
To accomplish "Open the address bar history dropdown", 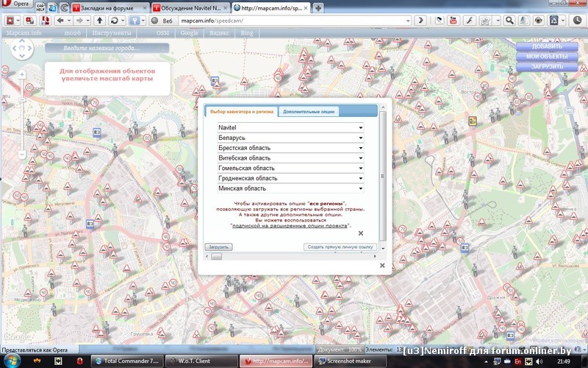I will pyautogui.click(x=408, y=21).
